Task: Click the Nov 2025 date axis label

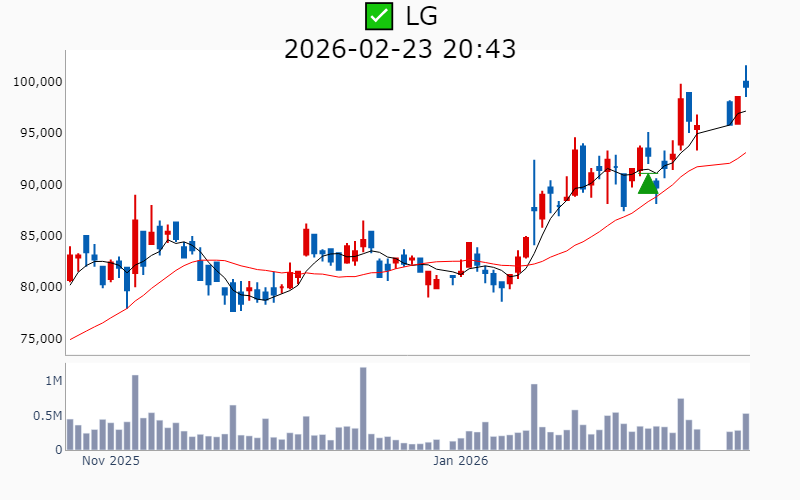Action: (110, 462)
